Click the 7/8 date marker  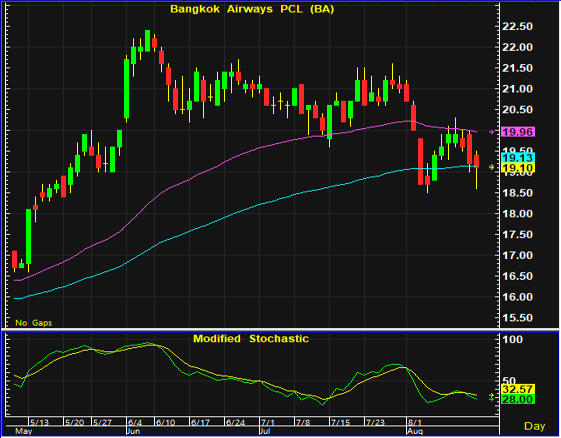click(303, 422)
